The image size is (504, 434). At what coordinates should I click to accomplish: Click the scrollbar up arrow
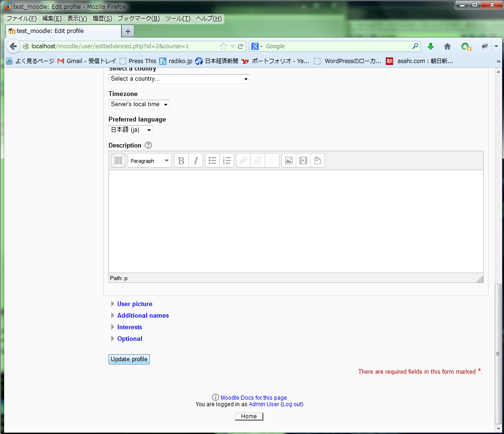[x=498, y=72]
